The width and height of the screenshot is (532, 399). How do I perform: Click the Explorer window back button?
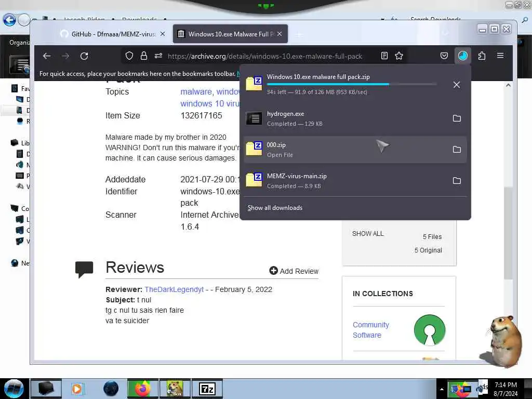point(9,20)
